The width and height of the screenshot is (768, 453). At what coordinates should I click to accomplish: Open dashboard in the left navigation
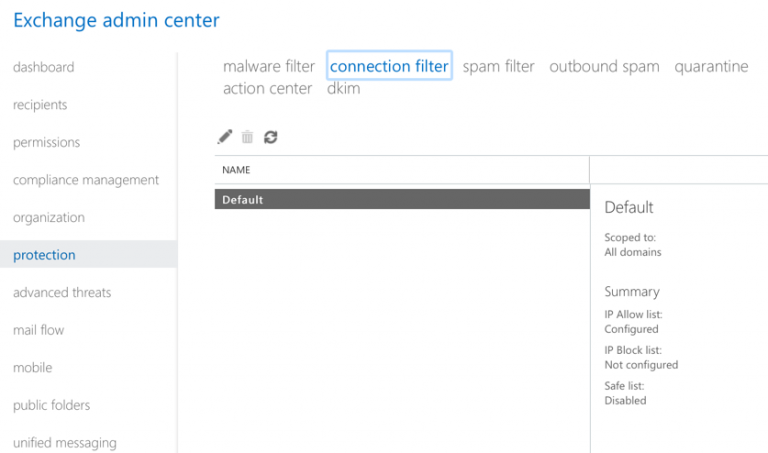pyautogui.click(x=44, y=67)
